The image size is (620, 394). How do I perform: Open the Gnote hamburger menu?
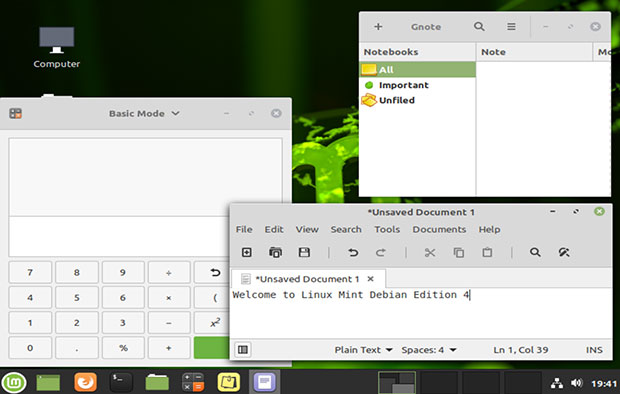click(x=511, y=27)
